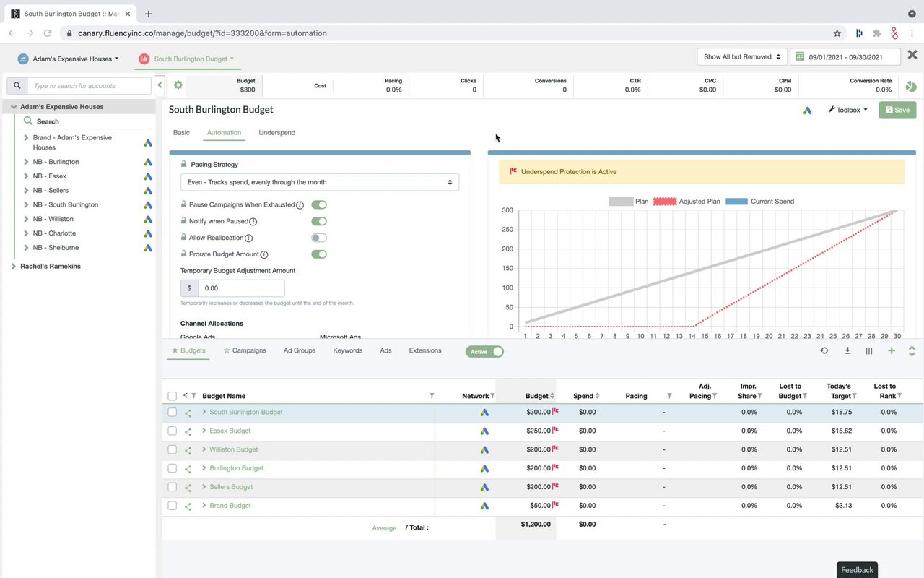924x578 pixels.
Task: Click the Temporary Budget Adjustment Amount field
Action: (241, 288)
